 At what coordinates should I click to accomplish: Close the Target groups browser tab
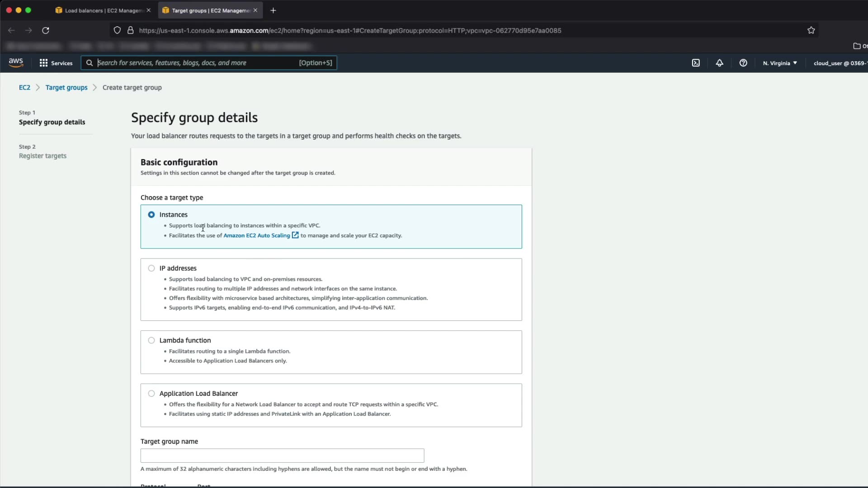(x=255, y=10)
